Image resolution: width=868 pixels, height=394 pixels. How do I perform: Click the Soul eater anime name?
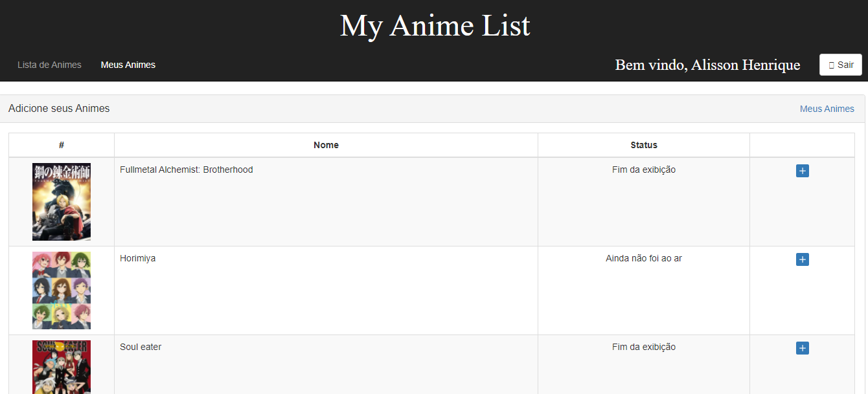tap(141, 347)
